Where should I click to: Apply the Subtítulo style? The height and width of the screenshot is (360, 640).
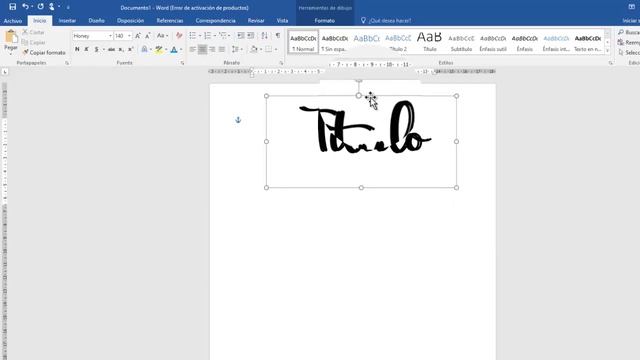tap(461, 42)
